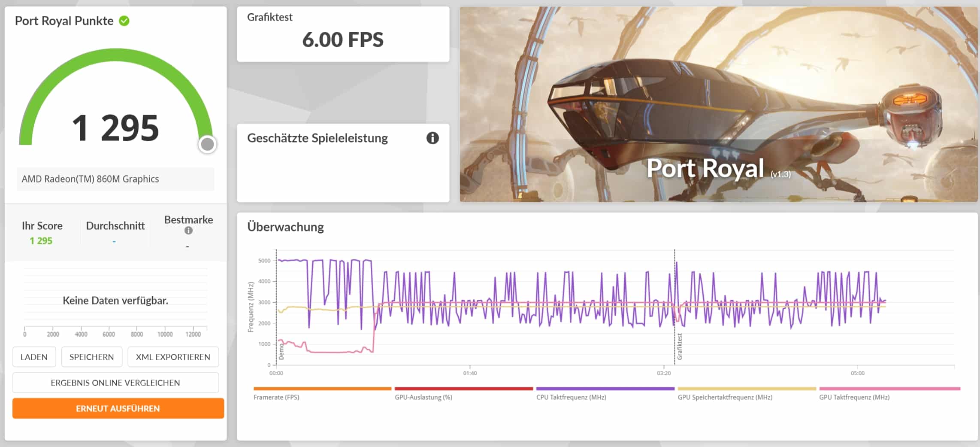Run the benchmark again with ERNEUT AUSFÜHREN
This screenshot has width=980, height=447.
(118, 408)
